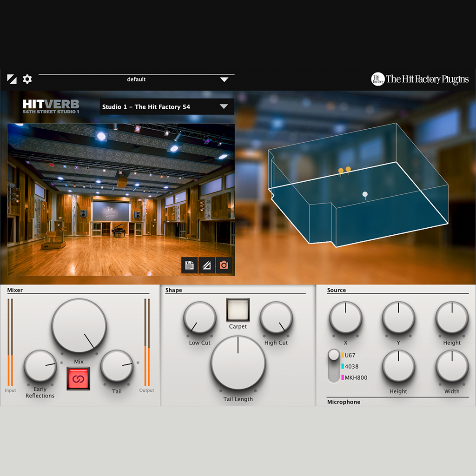Open the settings gear menu
Image resolution: width=476 pixels, height=476 pixels.
[27, 79]
